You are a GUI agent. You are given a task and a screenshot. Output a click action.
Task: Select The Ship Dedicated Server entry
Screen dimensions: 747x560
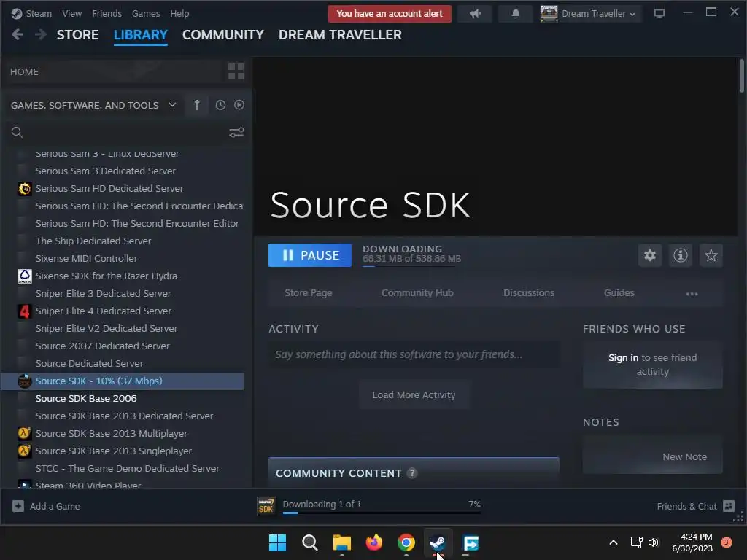tap(93, 241)
